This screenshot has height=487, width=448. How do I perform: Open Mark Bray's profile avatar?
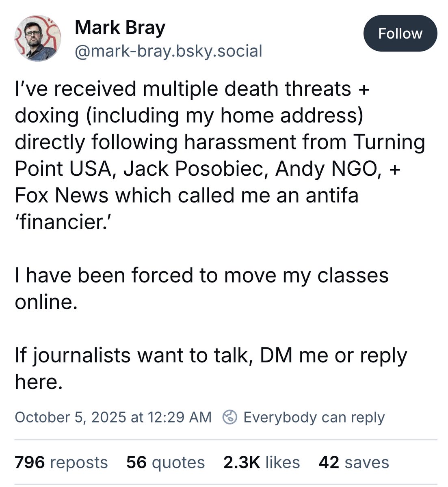pyautogui.click(x=38, y=39)
